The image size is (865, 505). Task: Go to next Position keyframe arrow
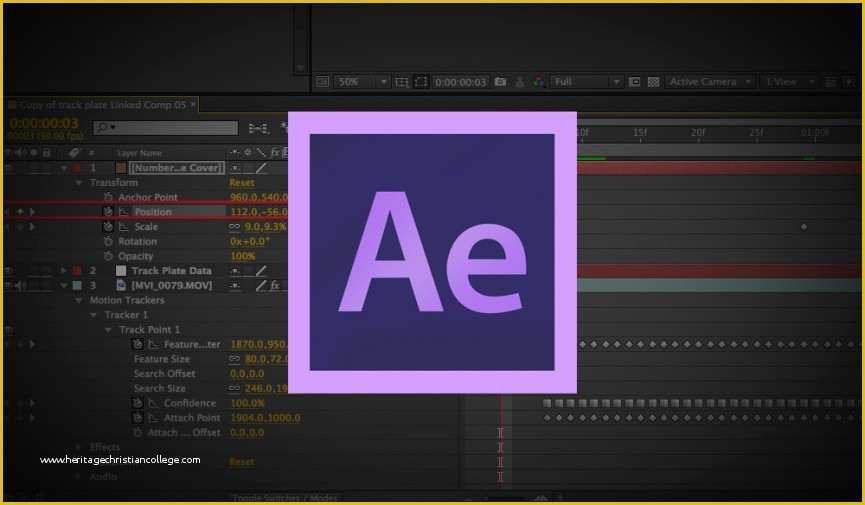[x=33, y=212]
